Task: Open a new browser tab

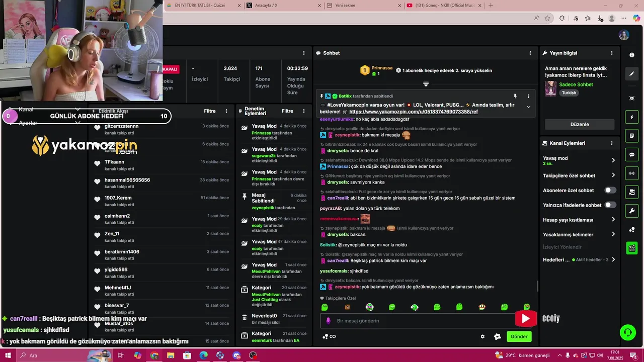Action: pos(491,6)
